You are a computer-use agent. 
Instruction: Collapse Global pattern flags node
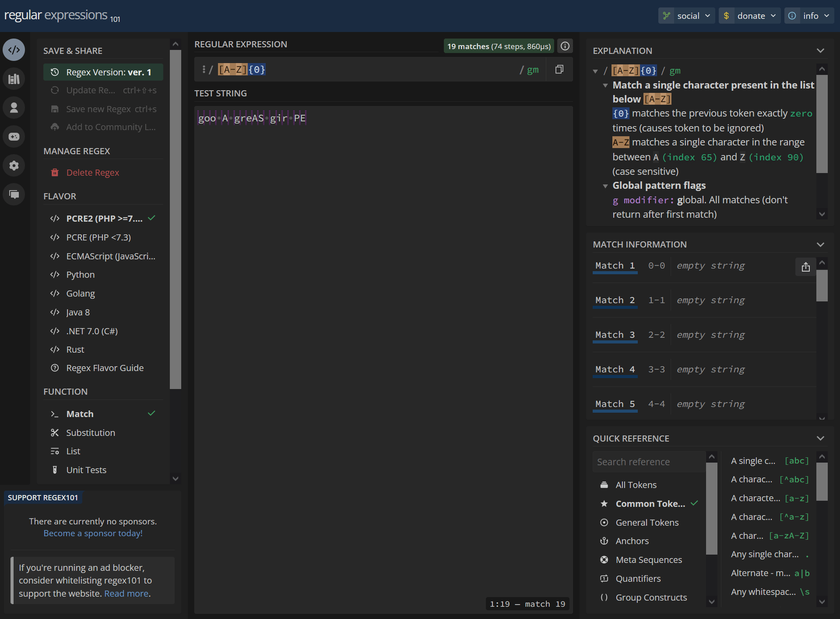pyautogui.click(x=605, y=186)
